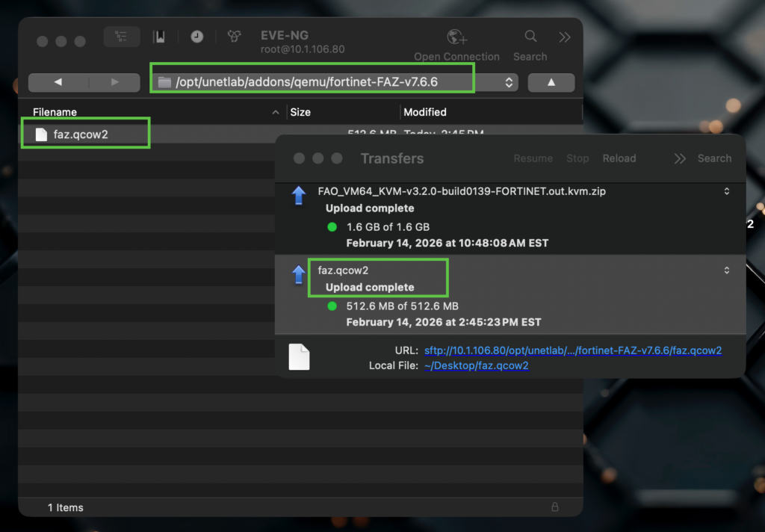Collapse the faz.qcow2 transfer details
This screenshot has width=765, height=532.
pyautogui.click(x=726, y=270)
